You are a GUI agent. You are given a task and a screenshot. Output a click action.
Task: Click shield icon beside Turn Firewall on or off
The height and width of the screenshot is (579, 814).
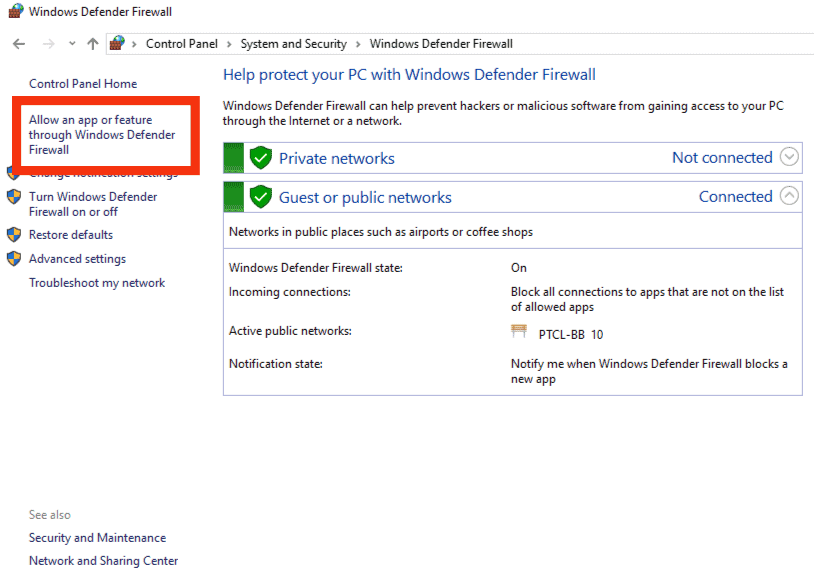coord(14,197)
